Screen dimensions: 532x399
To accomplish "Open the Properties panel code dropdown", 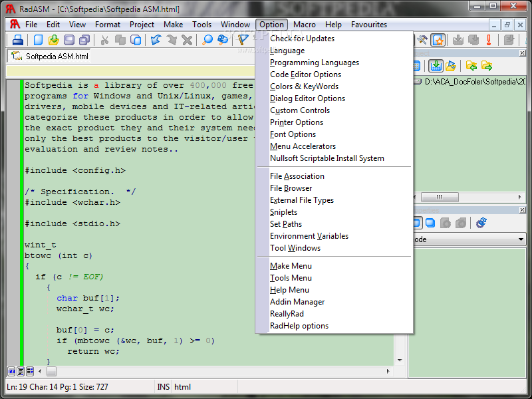I will [x=521, y=239].
